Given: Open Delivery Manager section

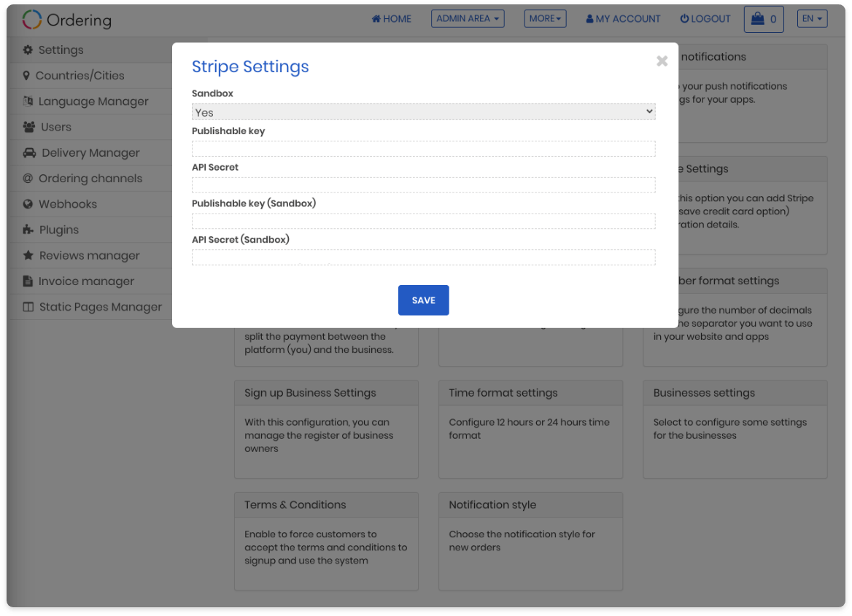Looking at the screenshot, I should click(x=90, y=152).
